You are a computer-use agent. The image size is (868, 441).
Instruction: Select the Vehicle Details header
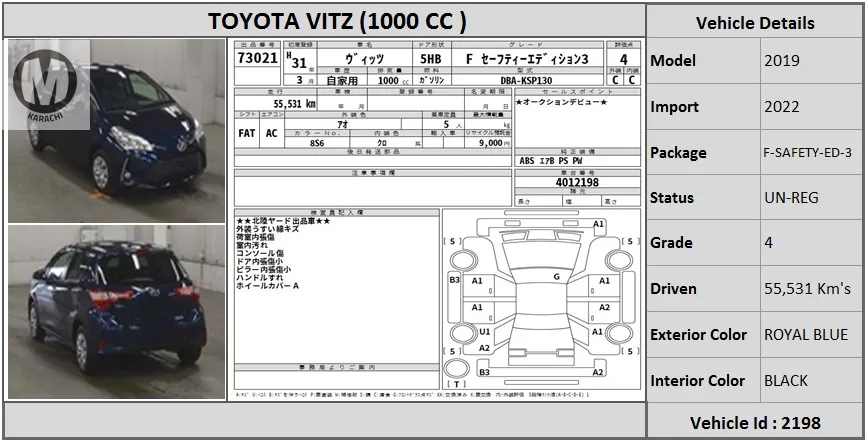click(755, 23)
